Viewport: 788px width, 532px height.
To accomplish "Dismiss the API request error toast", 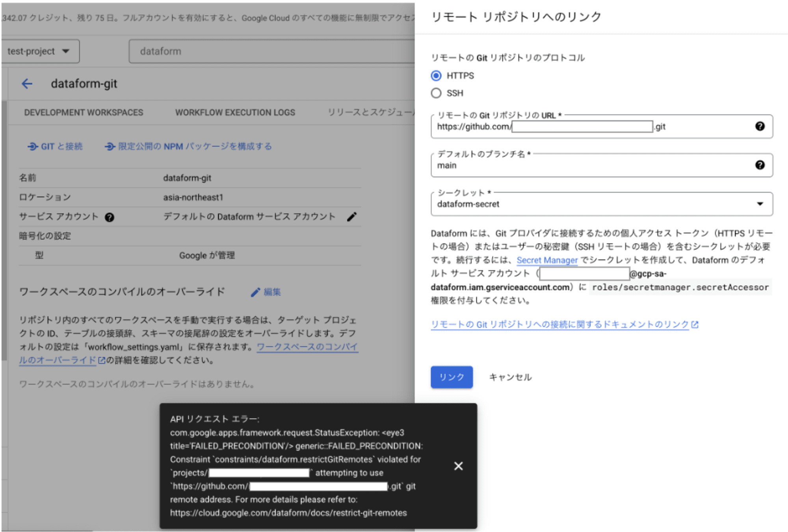I will 458,466.
